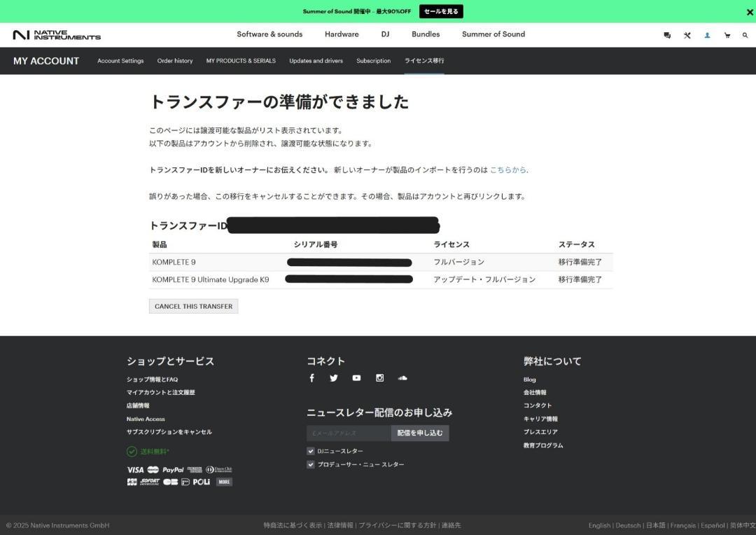Open the search magnifier icon

[x=745, y=35]
